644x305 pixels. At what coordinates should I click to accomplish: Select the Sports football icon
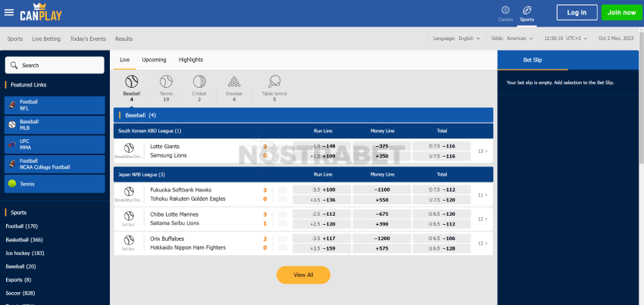point(527,11)
